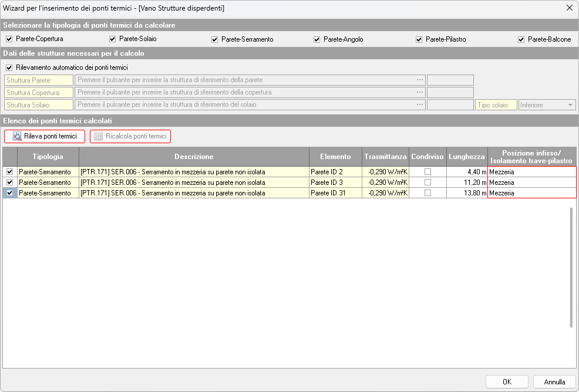The image size is (579, 392).
Task: Click the Lunghezza cell showing 13,80 m
Action: 467,193
